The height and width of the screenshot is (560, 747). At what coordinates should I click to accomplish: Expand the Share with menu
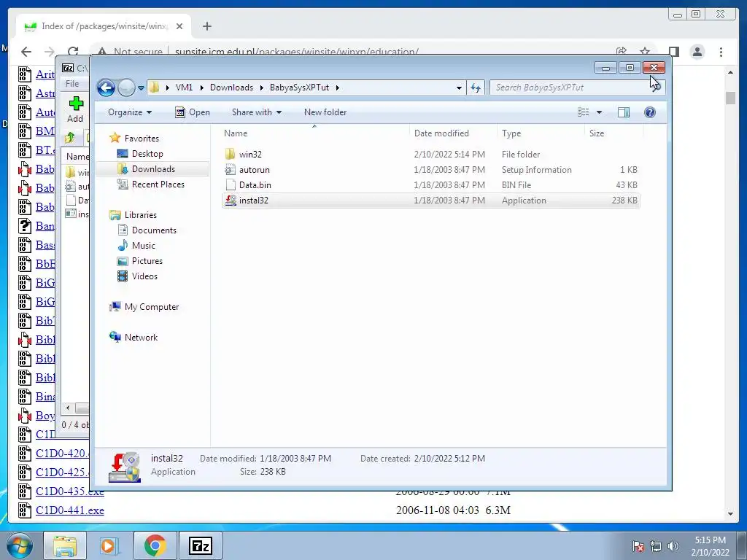pyautogui.click(x=256, y=112)
